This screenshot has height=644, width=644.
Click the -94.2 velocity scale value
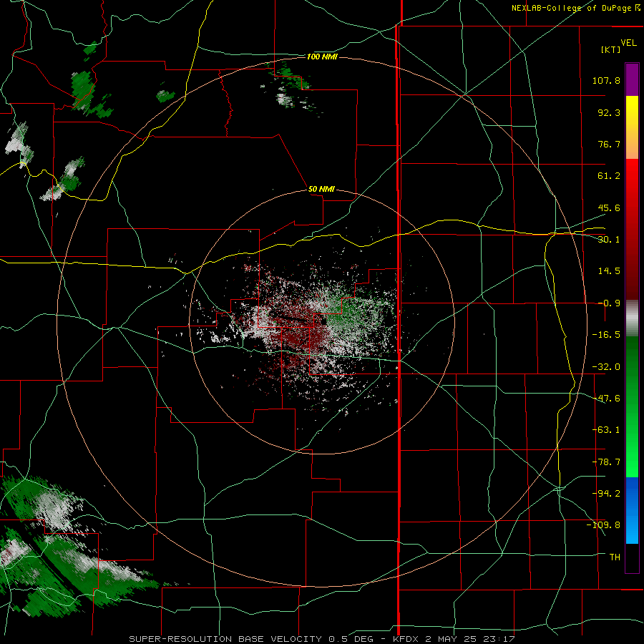point(606,493)
